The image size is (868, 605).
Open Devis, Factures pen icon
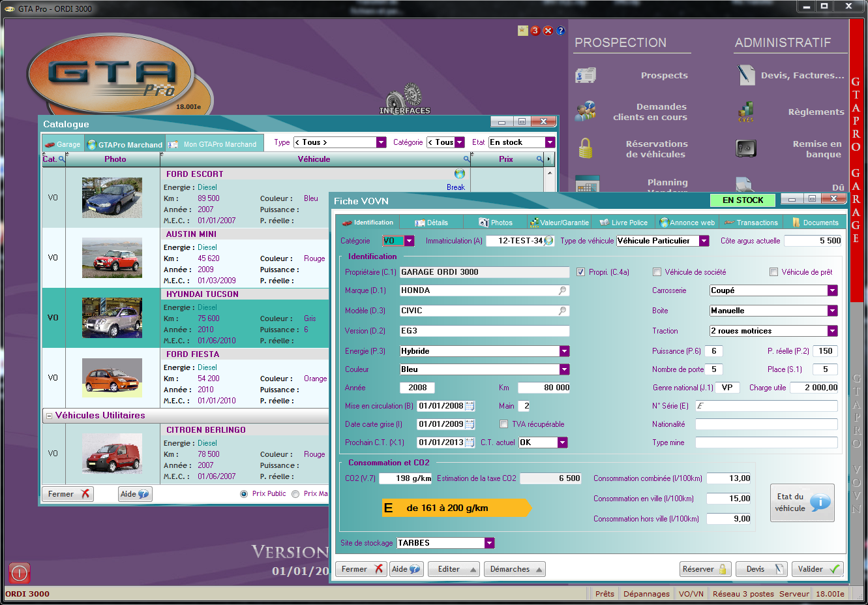click(746, 75)
